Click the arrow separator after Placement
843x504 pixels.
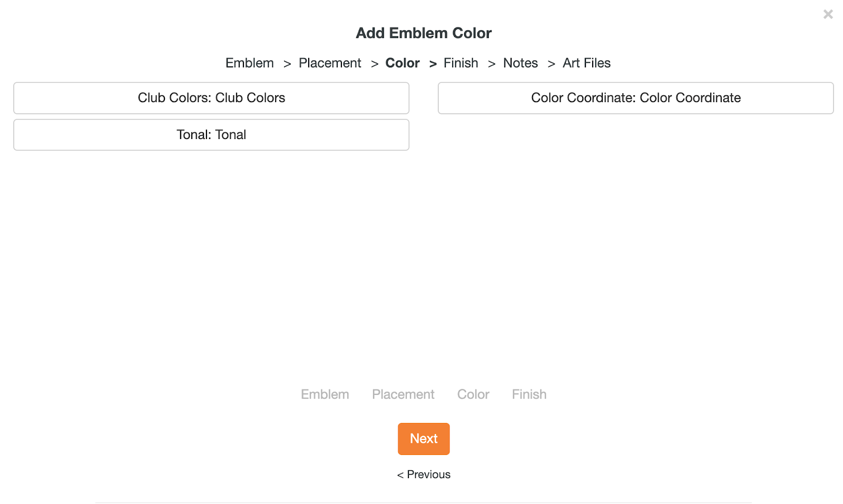[375, 64]
